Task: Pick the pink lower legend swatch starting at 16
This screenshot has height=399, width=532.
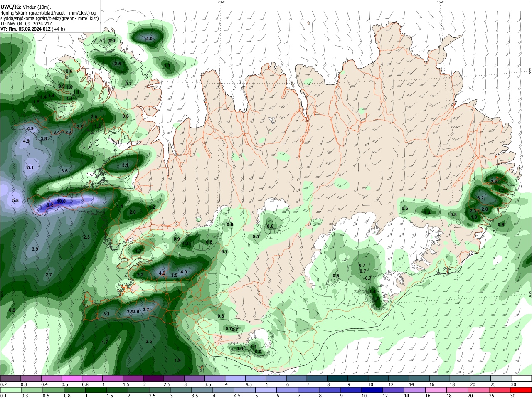Action: coord(436,390)
